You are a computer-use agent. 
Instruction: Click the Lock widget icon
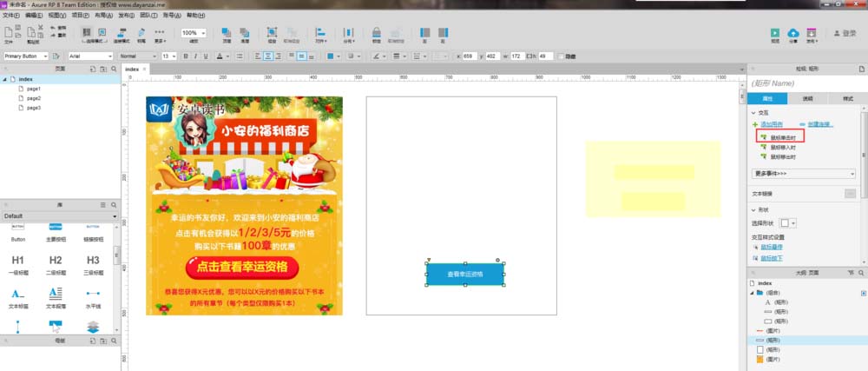coord(376,32)
